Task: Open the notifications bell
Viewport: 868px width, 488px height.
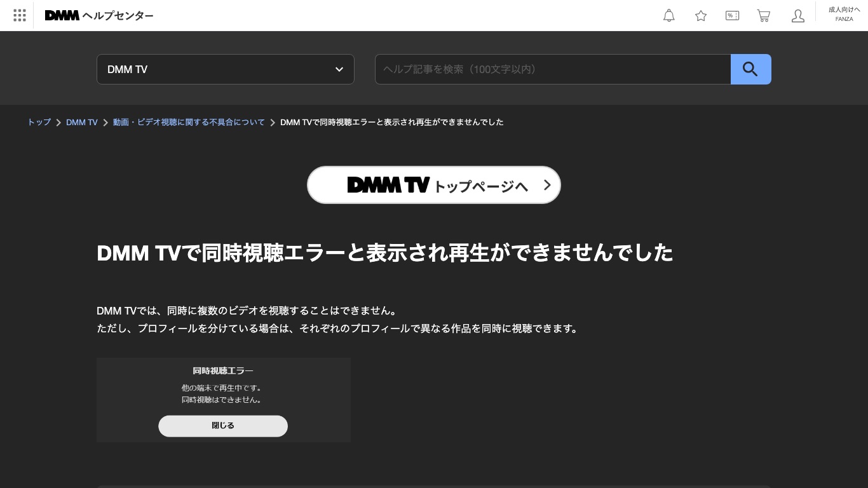Action: pos(669,16)
